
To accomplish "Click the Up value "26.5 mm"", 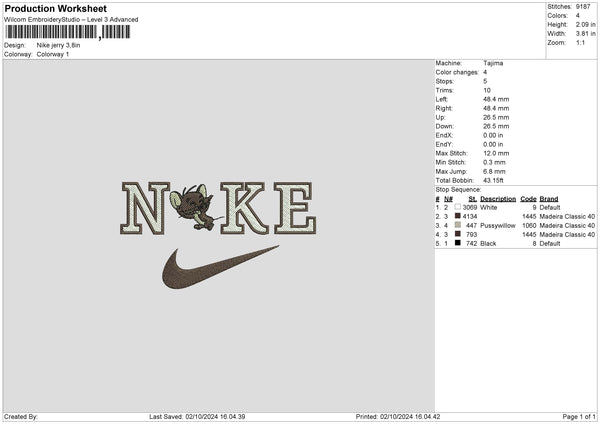I will [496, 117].
